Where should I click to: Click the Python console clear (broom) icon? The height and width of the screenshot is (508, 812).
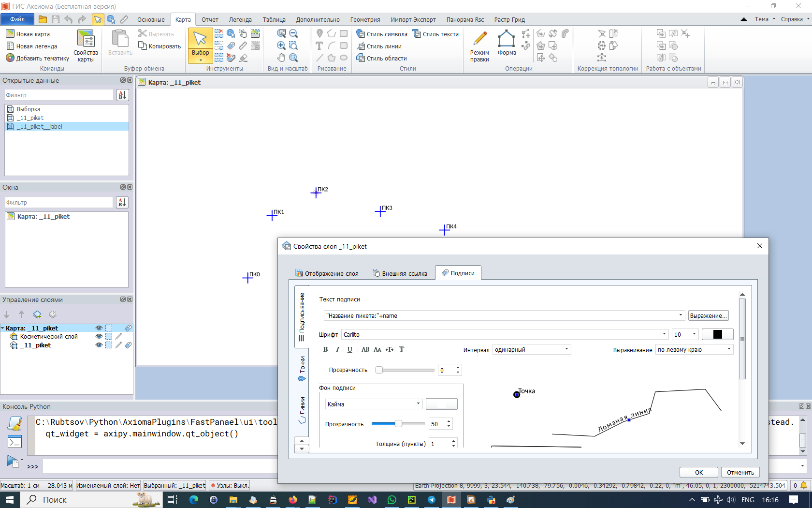15,424
